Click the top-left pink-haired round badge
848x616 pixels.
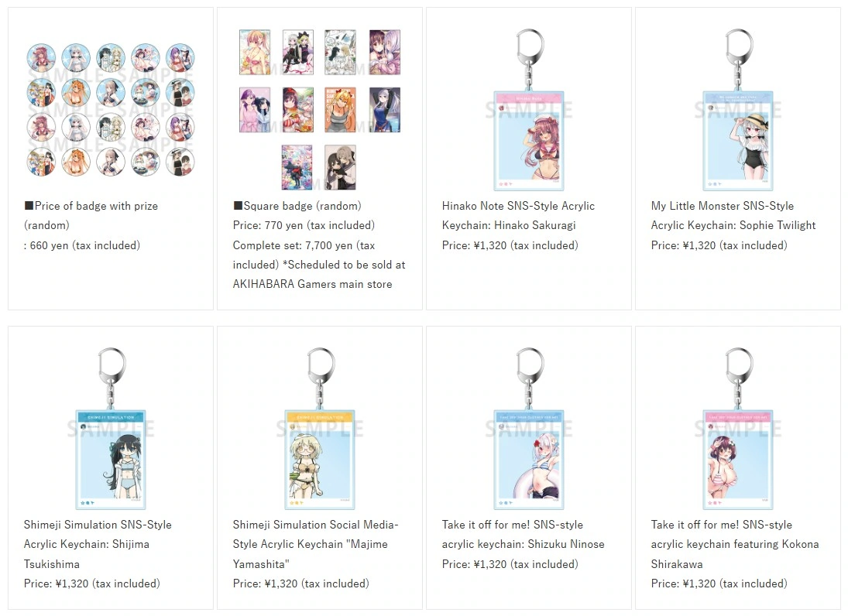click(x=41, y=58)
